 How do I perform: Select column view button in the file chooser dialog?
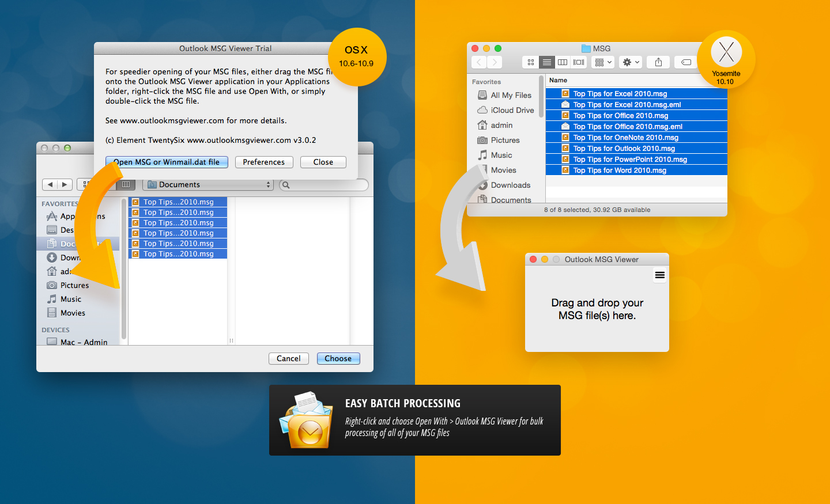click(126, 184)
